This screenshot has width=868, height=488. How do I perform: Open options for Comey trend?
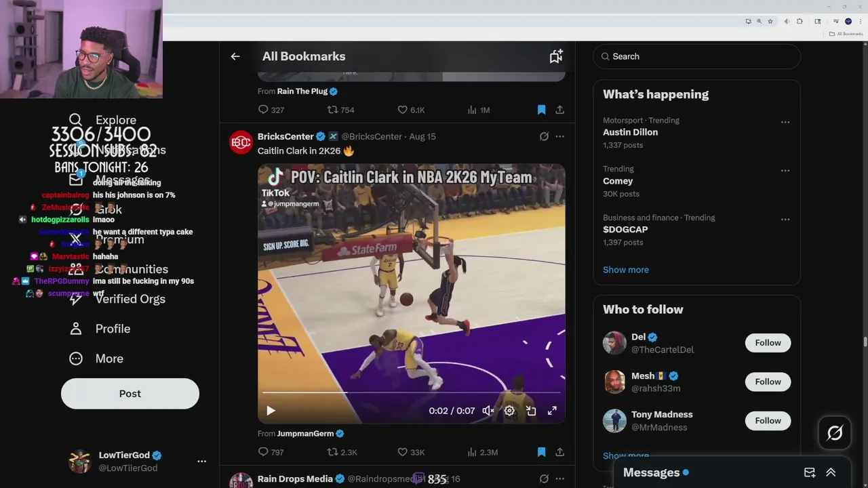[x=785, y=171]
